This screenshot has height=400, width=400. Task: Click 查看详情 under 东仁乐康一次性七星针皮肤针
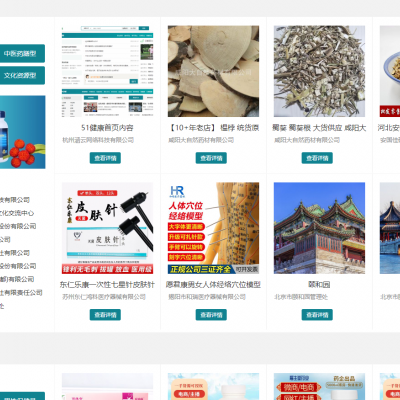(x=105, y=315)
